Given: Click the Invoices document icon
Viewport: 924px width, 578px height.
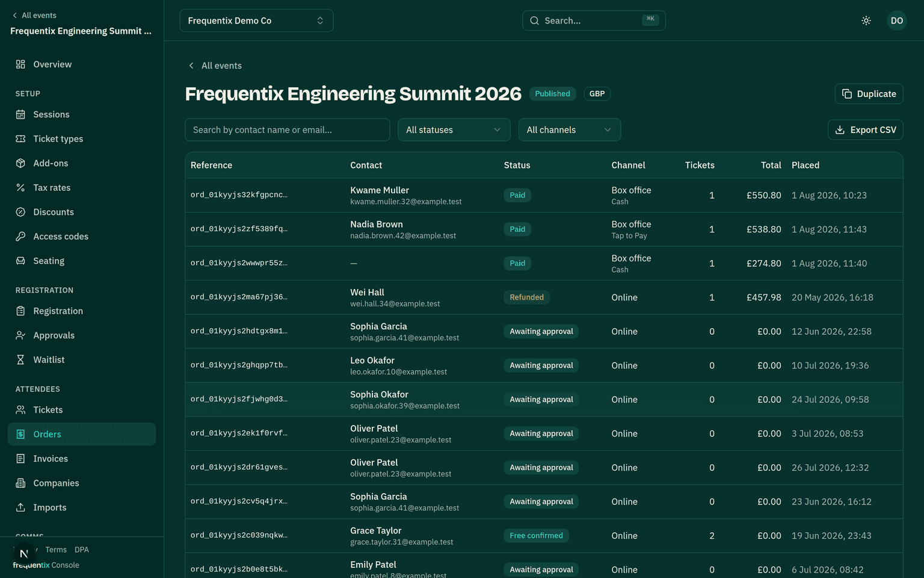Looking at the screenshot, I should click(20, 459).
